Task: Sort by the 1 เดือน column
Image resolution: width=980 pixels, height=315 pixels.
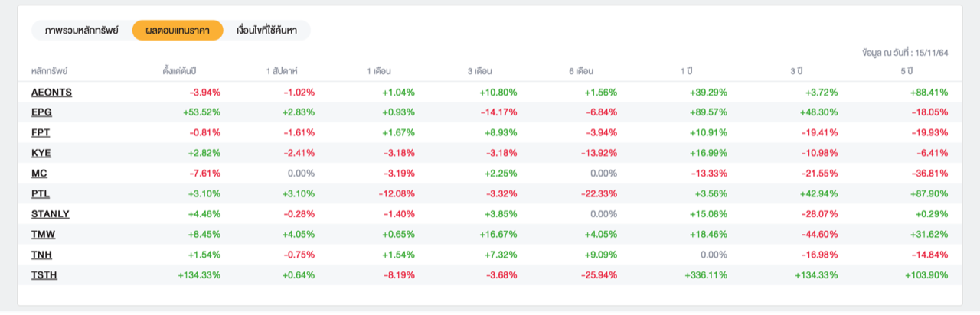Action: (x=379, y=71)
